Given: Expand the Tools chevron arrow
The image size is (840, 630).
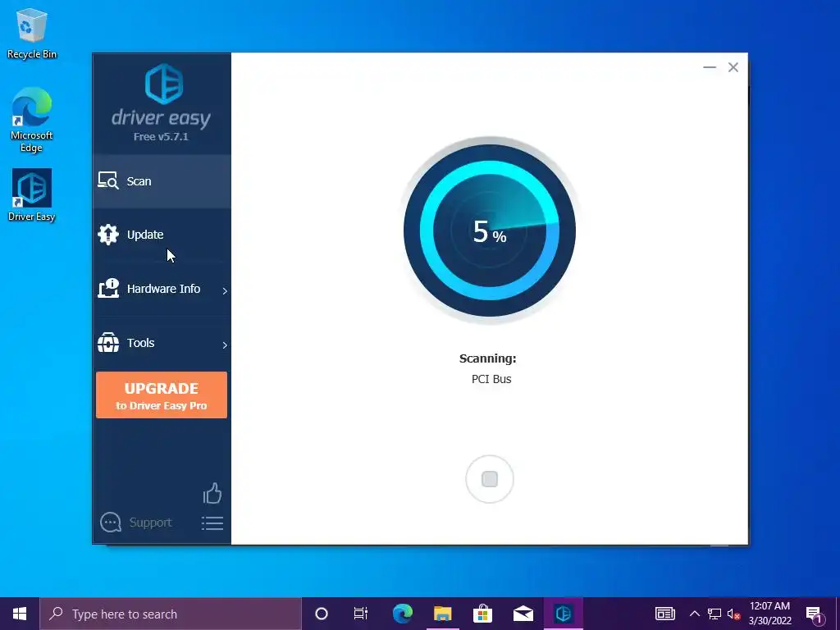Looking at the screenshot, I should point(225,345).
